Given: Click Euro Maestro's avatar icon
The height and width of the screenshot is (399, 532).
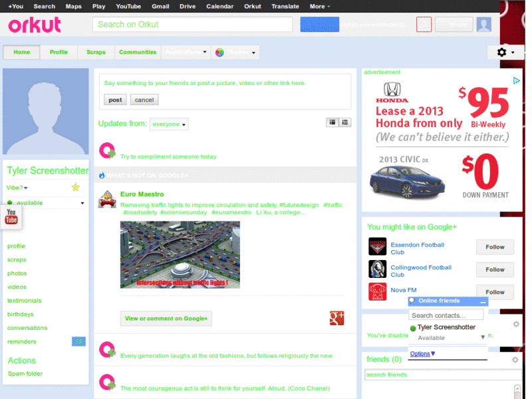Looking at the screenshot, I should click(x=107, y=199).
